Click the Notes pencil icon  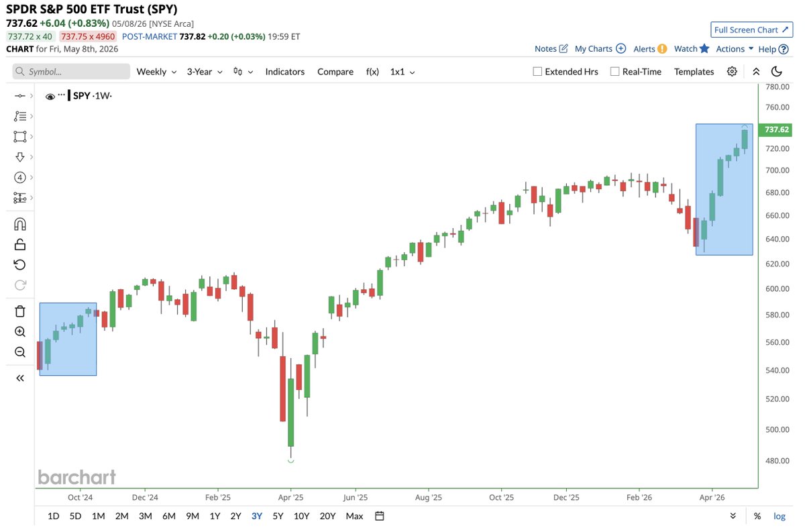563,48
